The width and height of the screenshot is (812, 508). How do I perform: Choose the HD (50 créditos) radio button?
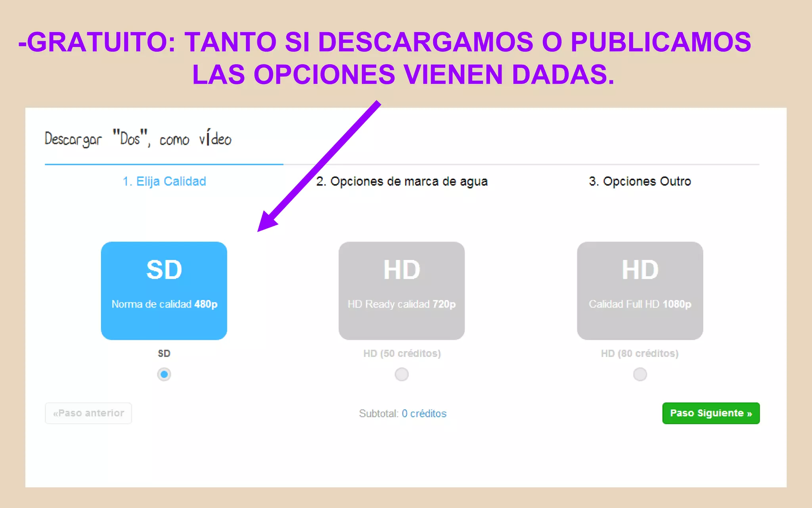click(x=402, y=374)
